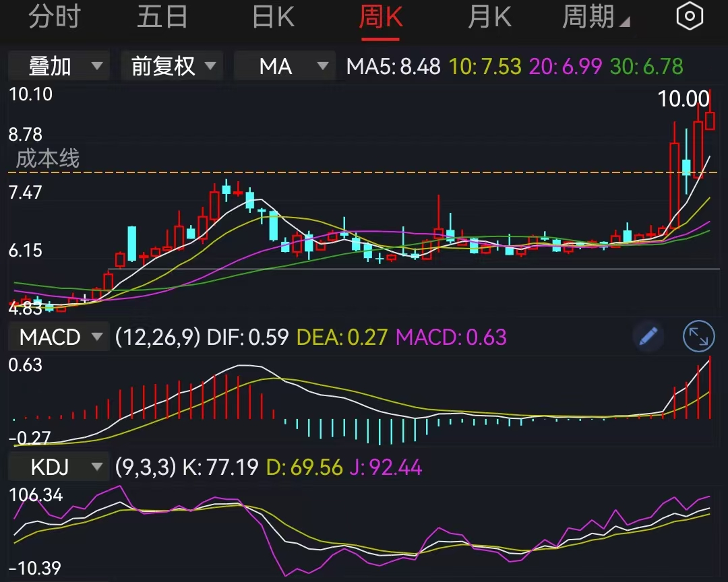728x582 pixels.
Task: Click the MA5 value 8.48 text
Action: (393, 66)
